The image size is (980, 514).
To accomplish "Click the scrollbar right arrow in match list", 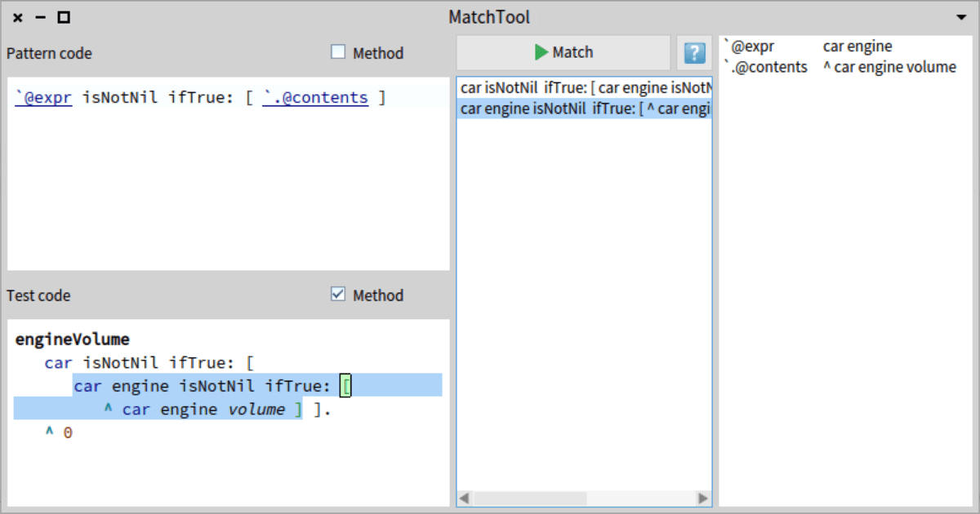I will pos(703,498).
